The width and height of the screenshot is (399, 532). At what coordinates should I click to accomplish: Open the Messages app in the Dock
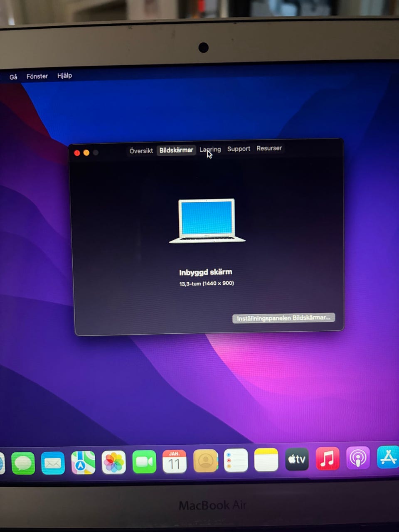(23, 463)
